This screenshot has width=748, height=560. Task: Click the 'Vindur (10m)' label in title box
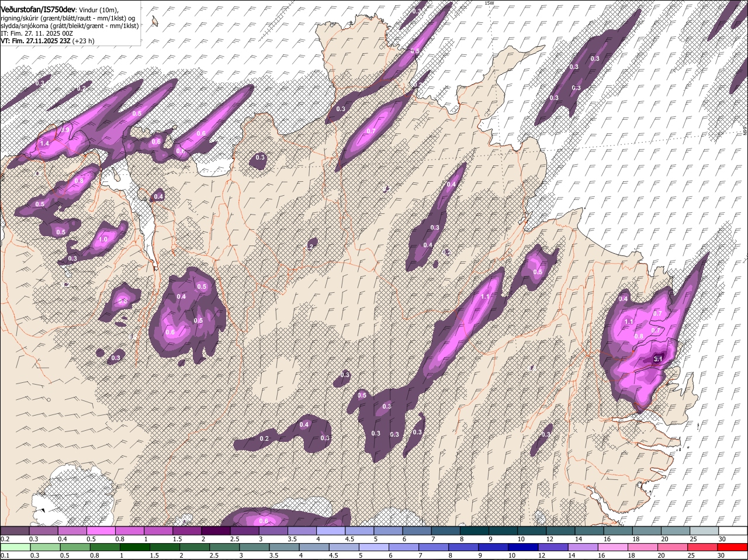pyautogui.click(x=98, y=10)
